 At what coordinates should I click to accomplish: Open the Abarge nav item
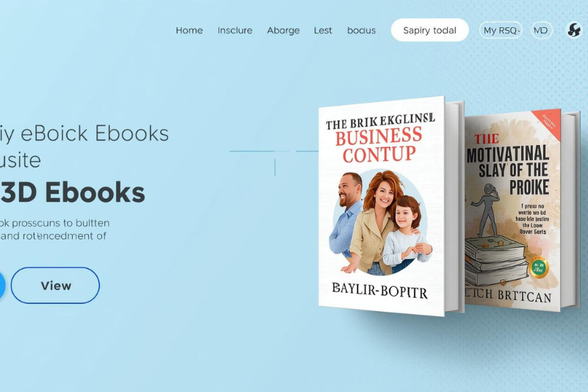pos(283,30)
